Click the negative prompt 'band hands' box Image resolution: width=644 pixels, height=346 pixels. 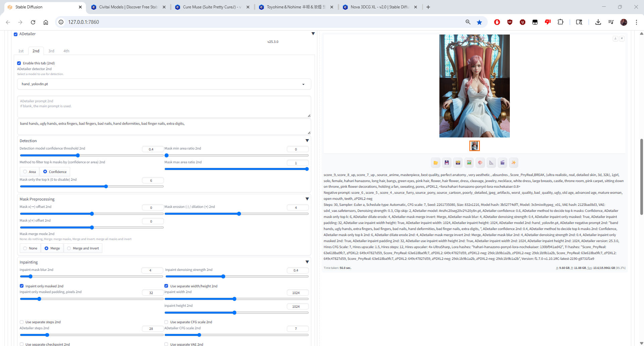[164, 126]
